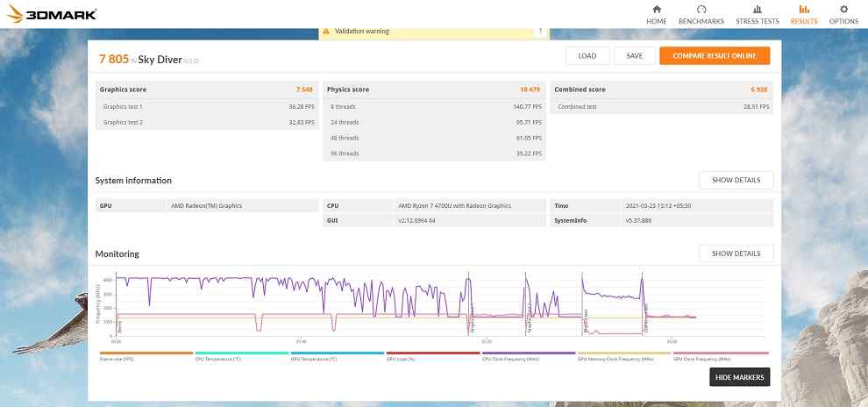868x407 pixels.
Task: Click the SystemInfo version v5.37.888
Action: [639, 220]
